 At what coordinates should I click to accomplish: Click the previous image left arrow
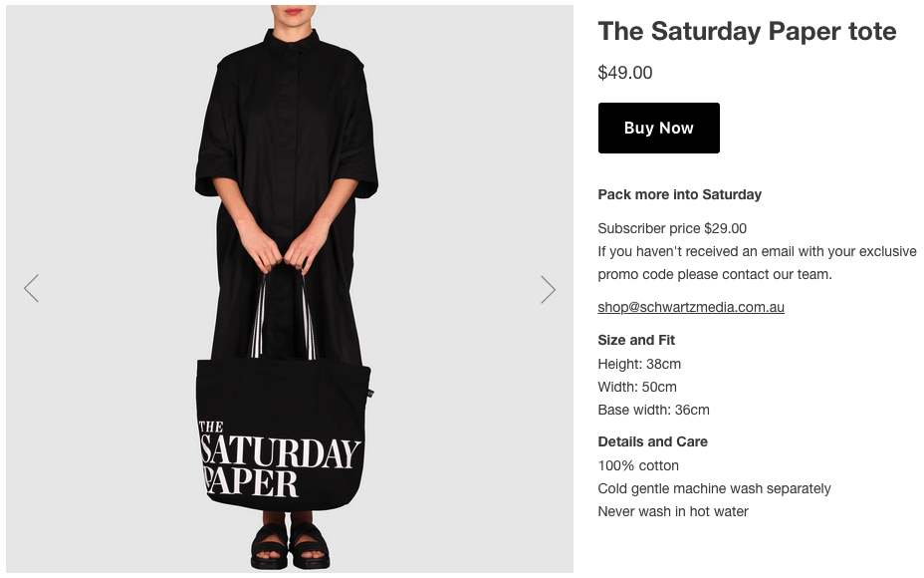pyautogui.click(x=32, y=289)
